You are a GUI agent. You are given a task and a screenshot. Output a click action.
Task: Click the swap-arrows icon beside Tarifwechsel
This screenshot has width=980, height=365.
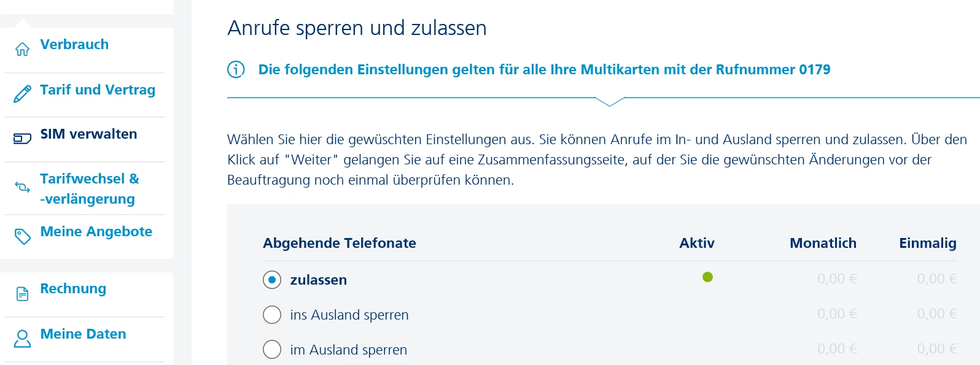[x=23, y=187]
